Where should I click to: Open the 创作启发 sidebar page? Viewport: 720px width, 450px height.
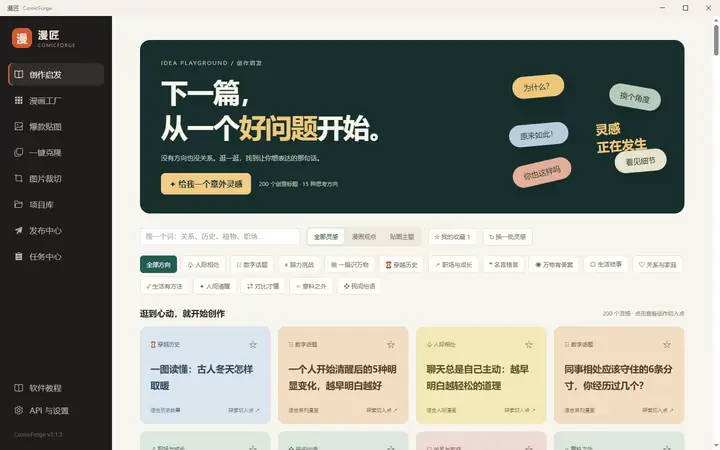pyautogui.click(x=56, y=74)
